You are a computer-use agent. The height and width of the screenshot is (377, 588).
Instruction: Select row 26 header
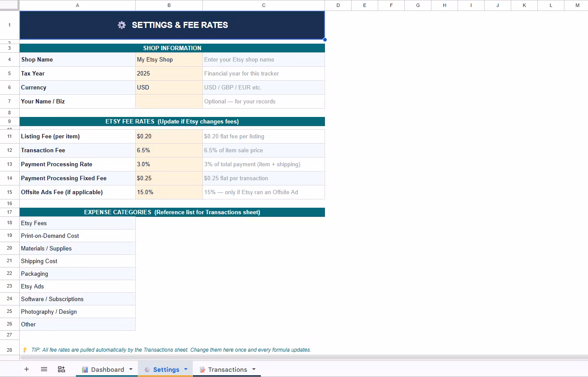tap(10, 324)
